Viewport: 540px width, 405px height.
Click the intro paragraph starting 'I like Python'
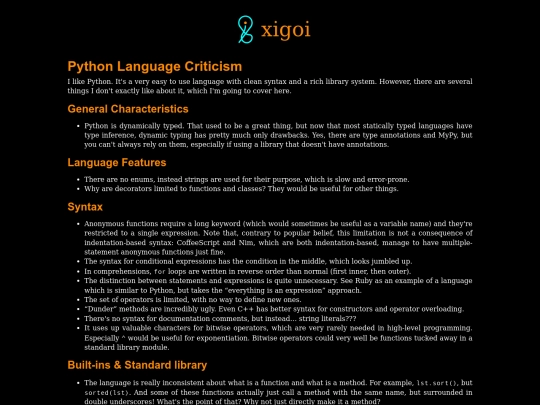[270, 86]
